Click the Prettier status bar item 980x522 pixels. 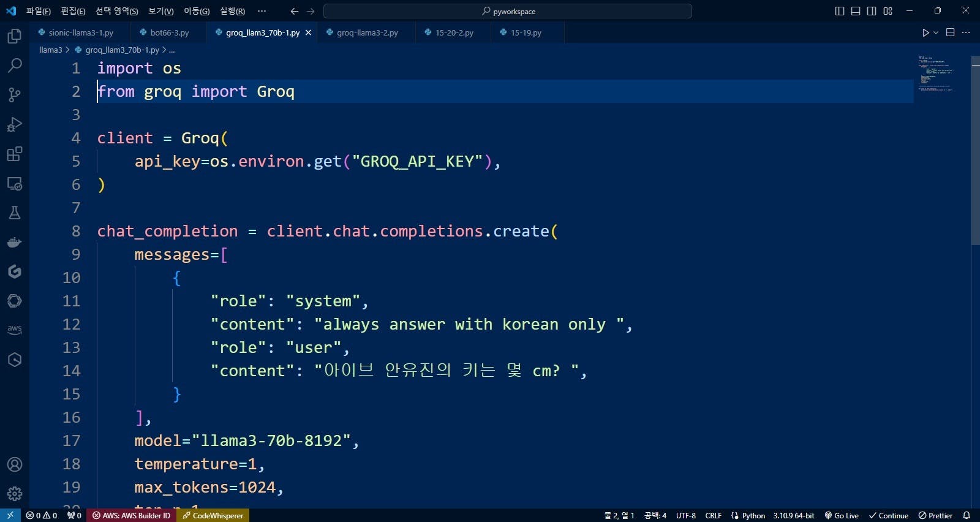(935, 515)
